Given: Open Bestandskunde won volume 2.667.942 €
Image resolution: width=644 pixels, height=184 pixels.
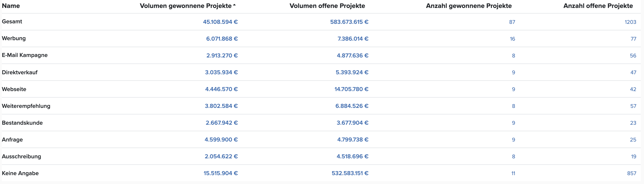Looking at the screenshot, I should [222, 123].
